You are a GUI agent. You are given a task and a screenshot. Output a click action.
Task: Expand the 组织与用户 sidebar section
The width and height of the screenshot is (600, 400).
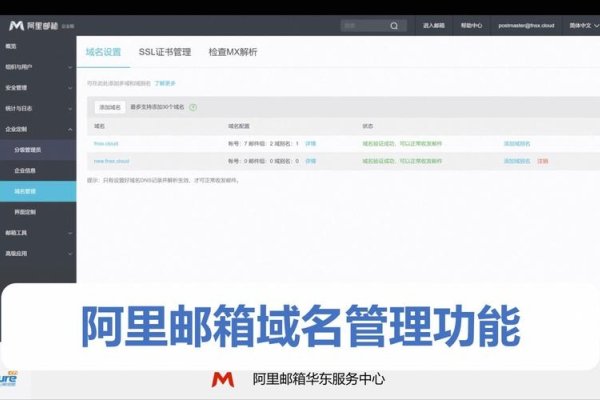point(38,67)
